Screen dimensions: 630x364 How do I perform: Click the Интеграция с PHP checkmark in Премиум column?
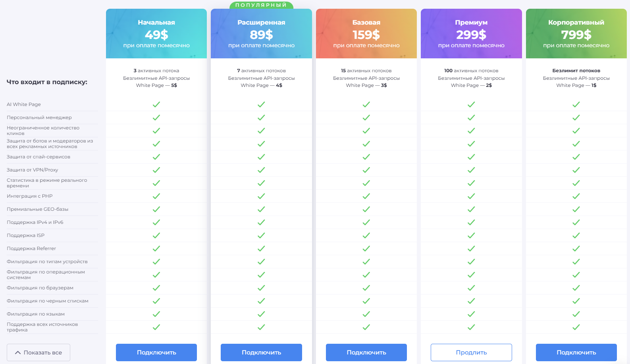(471, 196)
